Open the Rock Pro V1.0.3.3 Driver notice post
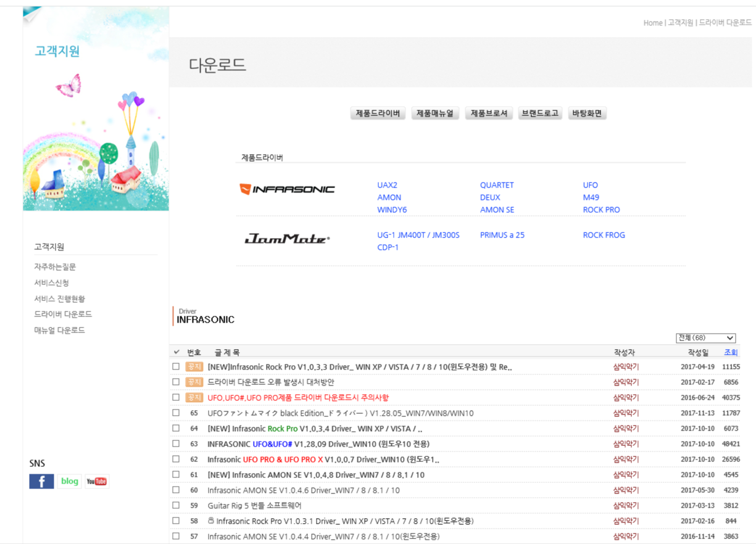 coord(360,367)
